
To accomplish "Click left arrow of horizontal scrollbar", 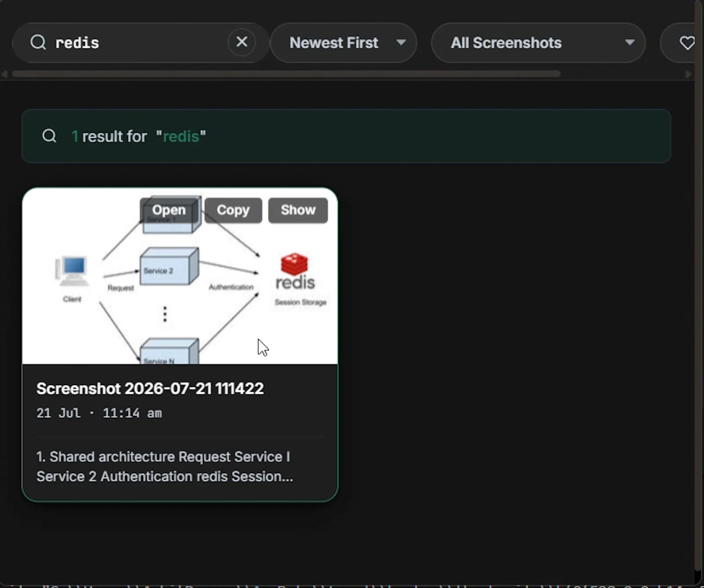I will pos(4,74).
